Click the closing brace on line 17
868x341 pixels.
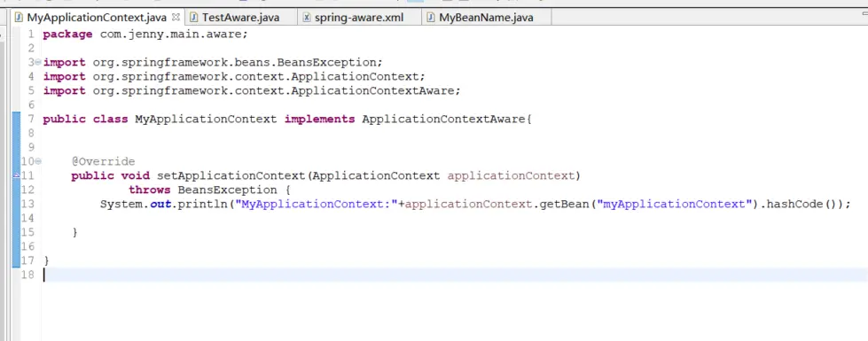46,260
